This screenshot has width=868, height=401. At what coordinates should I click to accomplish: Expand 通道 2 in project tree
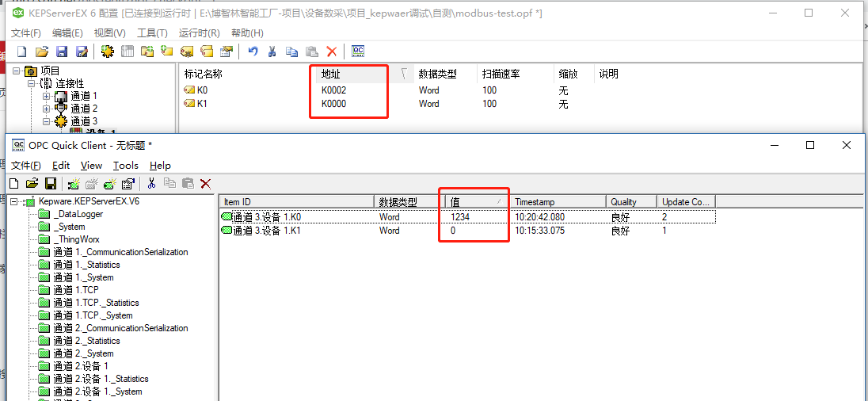47,109
